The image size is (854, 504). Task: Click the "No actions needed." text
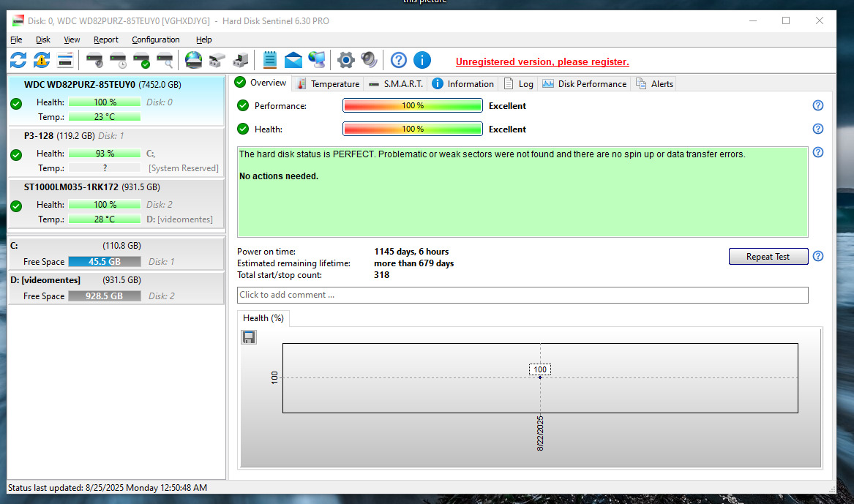(279, 176)
